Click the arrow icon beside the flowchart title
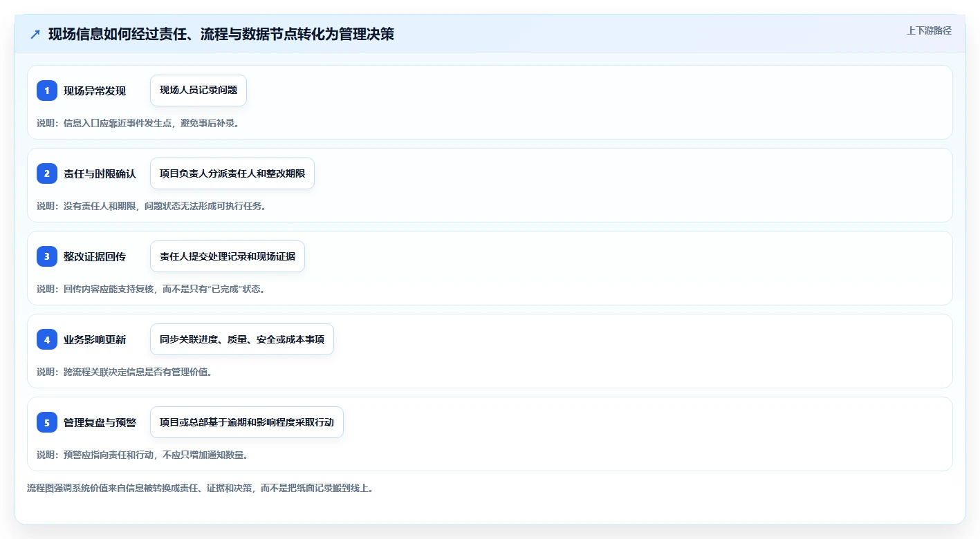Screen dimensions: 980x539 tap(35, 34)
